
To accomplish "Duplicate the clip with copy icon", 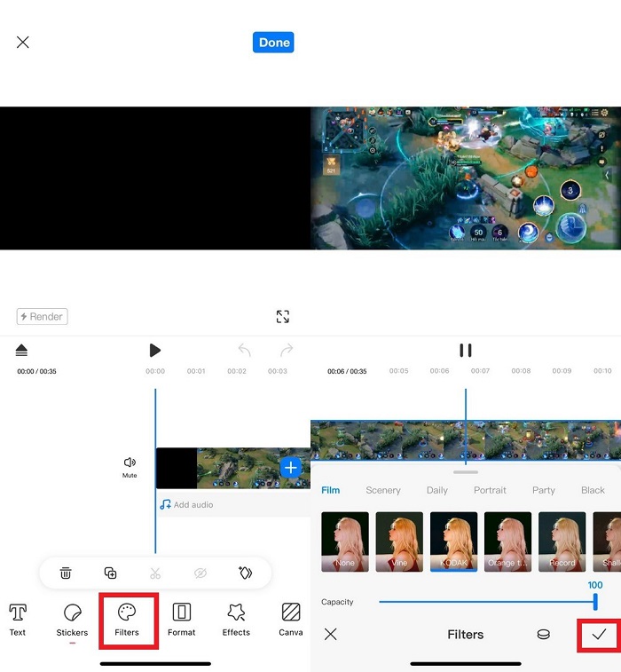I will click(110, 573).
